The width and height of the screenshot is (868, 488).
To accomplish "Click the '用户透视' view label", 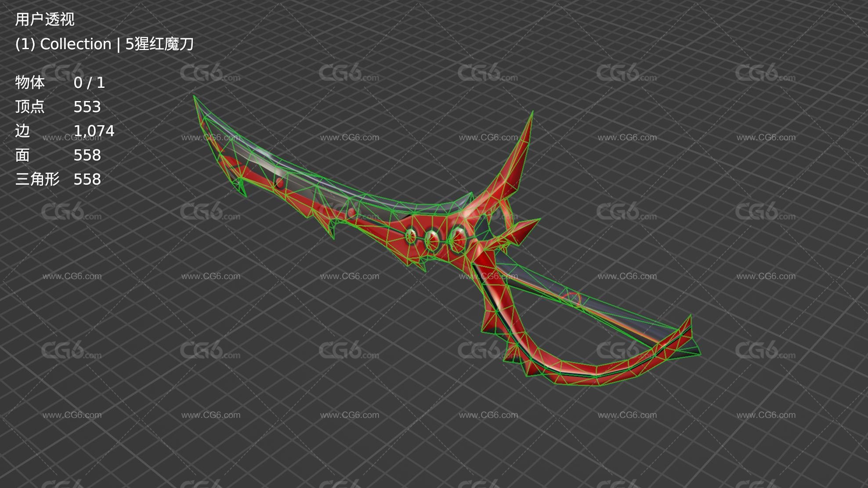I will (45, 19).
